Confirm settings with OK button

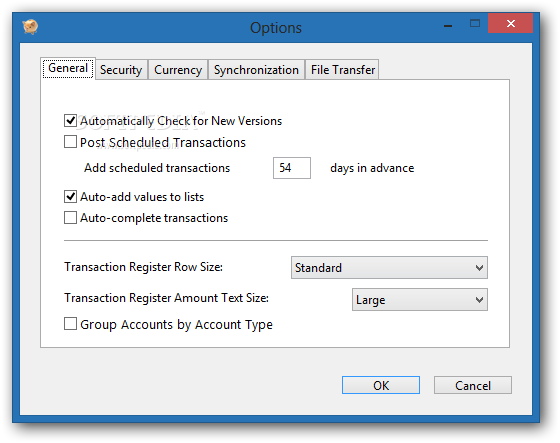coord(381,385)
